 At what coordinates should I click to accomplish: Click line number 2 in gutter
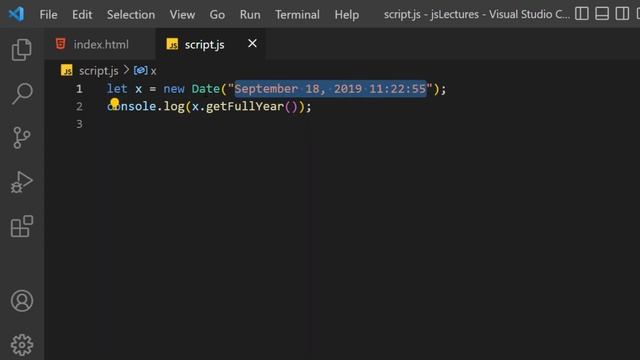[x=79, y=106]
